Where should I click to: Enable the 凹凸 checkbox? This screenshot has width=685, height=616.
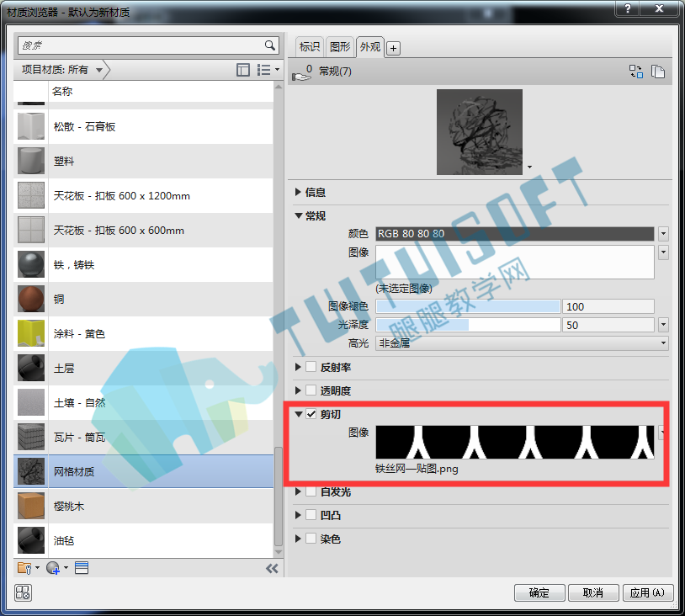[311, 515]
